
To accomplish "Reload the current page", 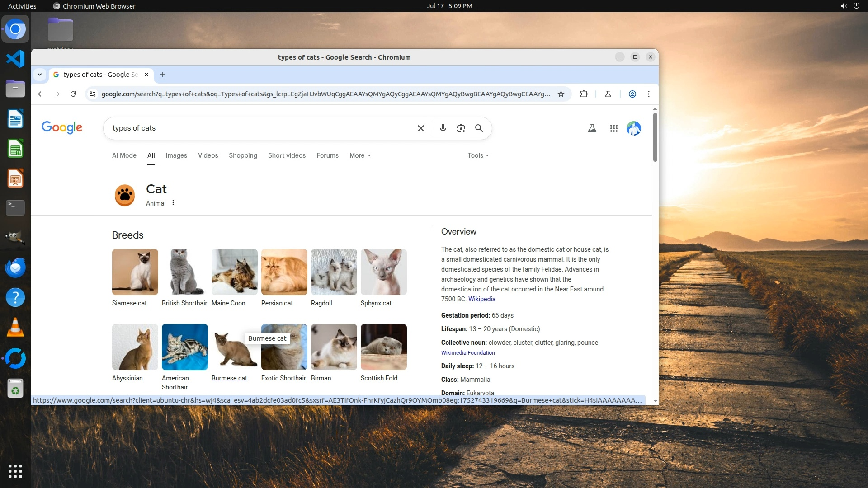I will tap(73, 94).
